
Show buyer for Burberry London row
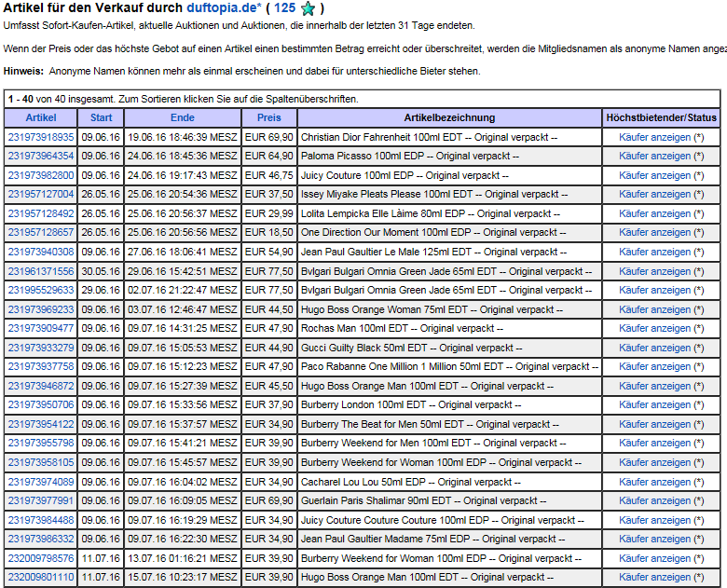(654, 404)
